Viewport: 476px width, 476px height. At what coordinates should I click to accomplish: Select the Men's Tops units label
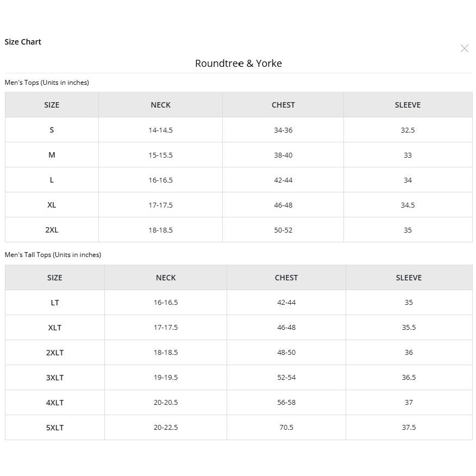coord(47,83)
